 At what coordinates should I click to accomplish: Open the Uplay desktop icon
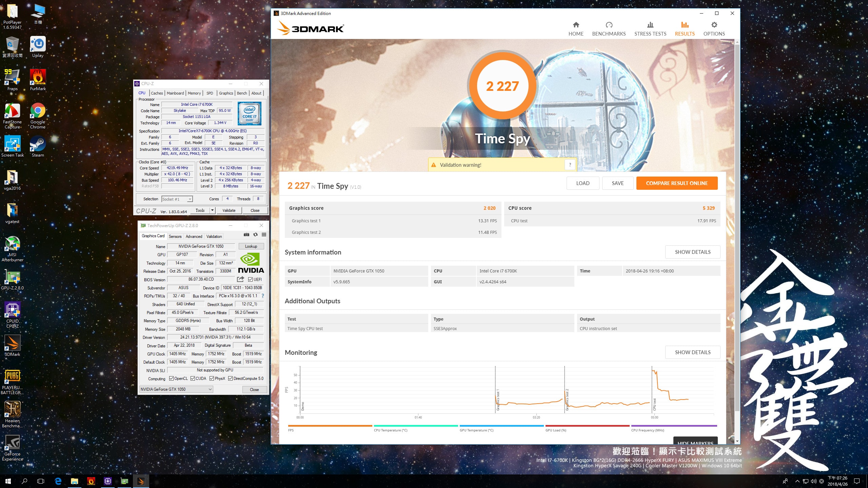tap(38, 47)
